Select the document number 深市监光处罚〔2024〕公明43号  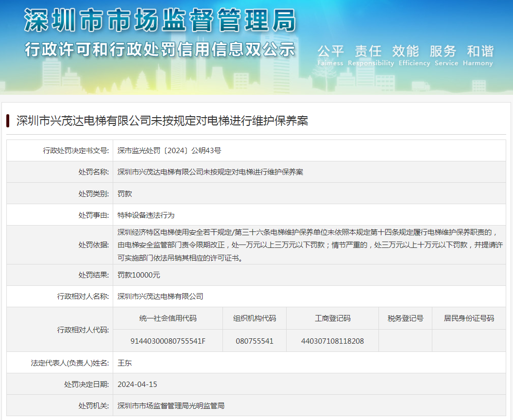click(x=169, y=151)
